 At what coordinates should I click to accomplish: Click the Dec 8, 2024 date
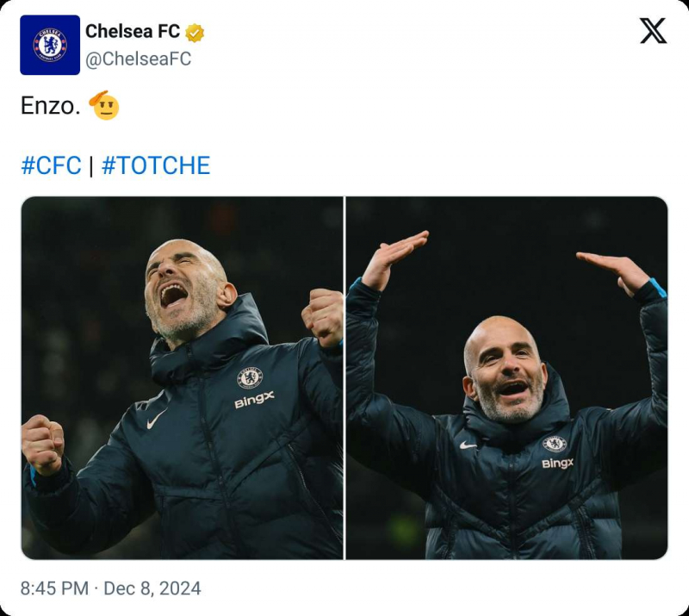coord(152,588)
